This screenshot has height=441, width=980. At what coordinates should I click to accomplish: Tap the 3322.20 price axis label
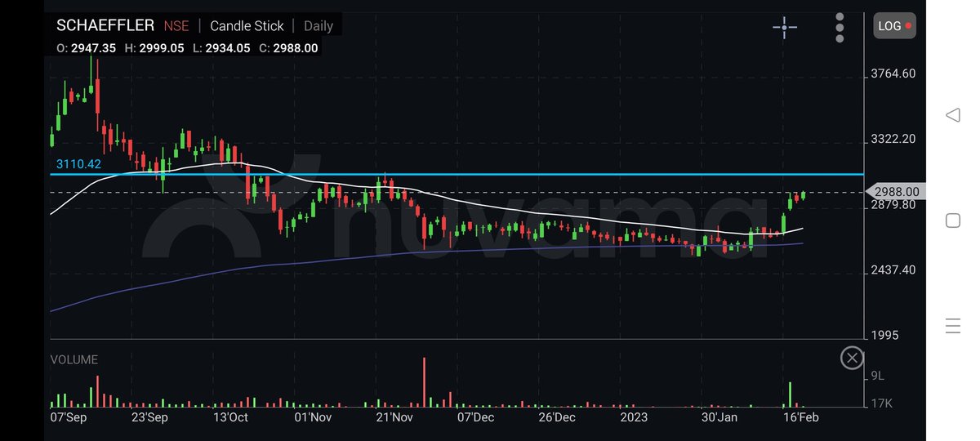coord(895,139)
